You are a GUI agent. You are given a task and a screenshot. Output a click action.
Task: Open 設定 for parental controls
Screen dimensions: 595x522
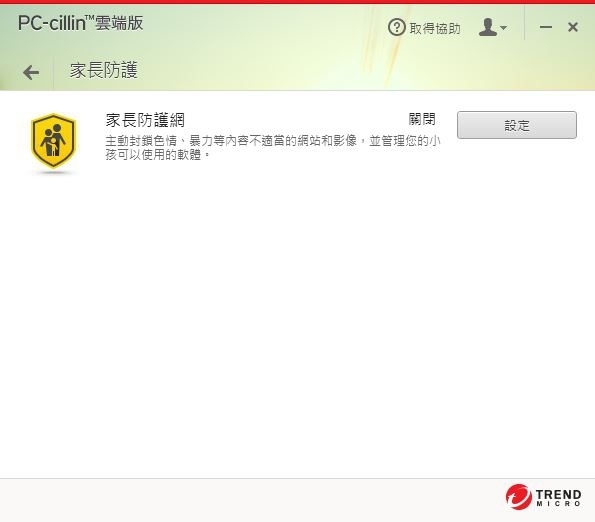[x=516, y=125]
